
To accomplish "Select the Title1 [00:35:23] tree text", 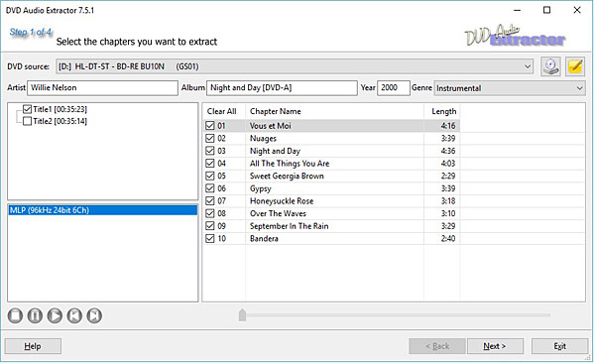I will click(59, 109).
